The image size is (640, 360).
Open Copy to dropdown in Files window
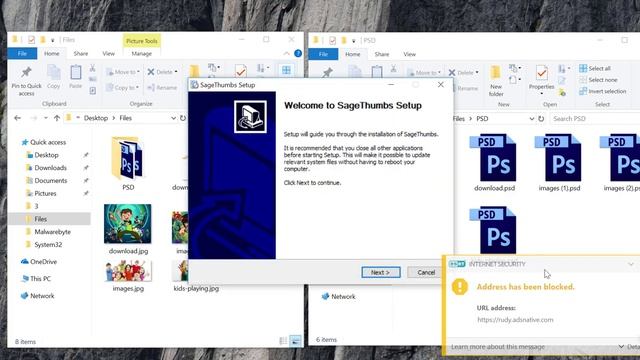coord(122,87)
